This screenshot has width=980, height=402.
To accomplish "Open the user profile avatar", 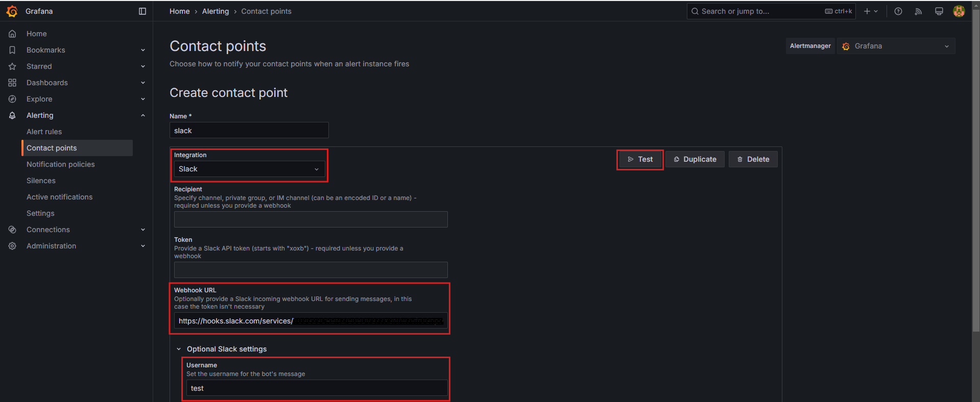I will 959,11.
